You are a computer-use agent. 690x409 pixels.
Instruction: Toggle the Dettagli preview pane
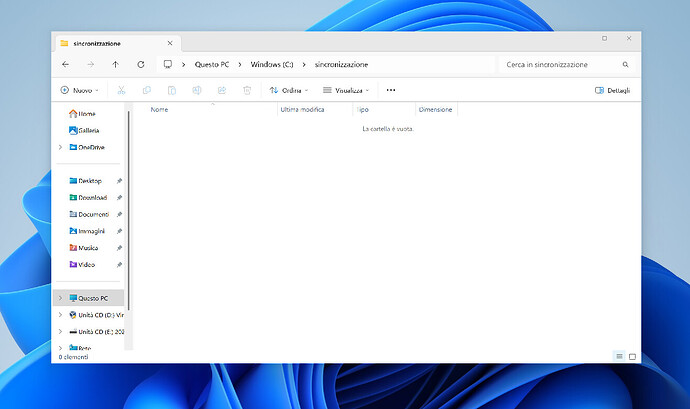(x=614, y=90)
